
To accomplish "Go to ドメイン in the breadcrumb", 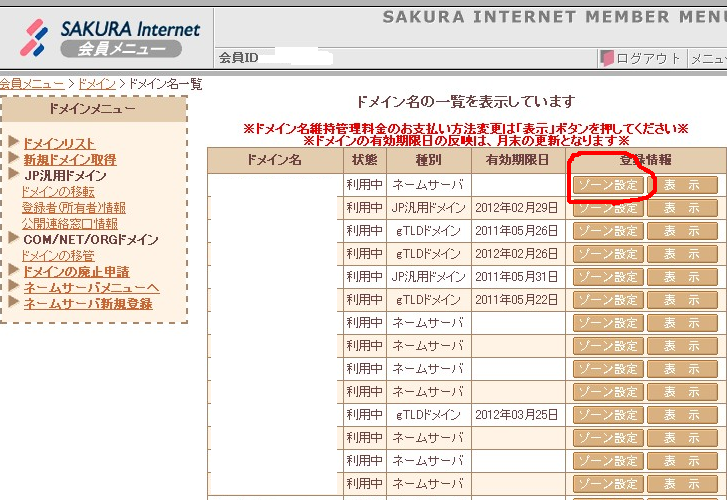I will pos(97,84).
